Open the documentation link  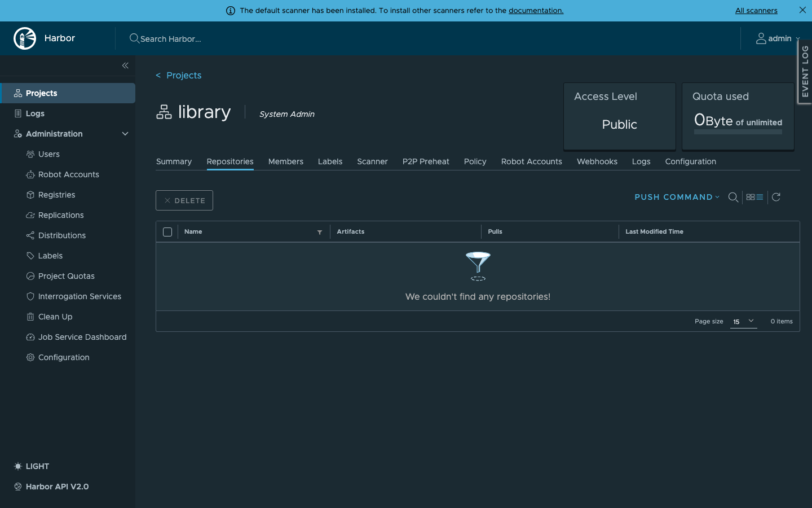[536, 11]
